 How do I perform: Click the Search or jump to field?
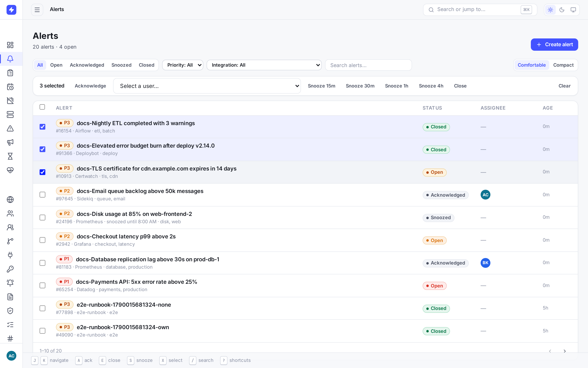pos(480,10)
